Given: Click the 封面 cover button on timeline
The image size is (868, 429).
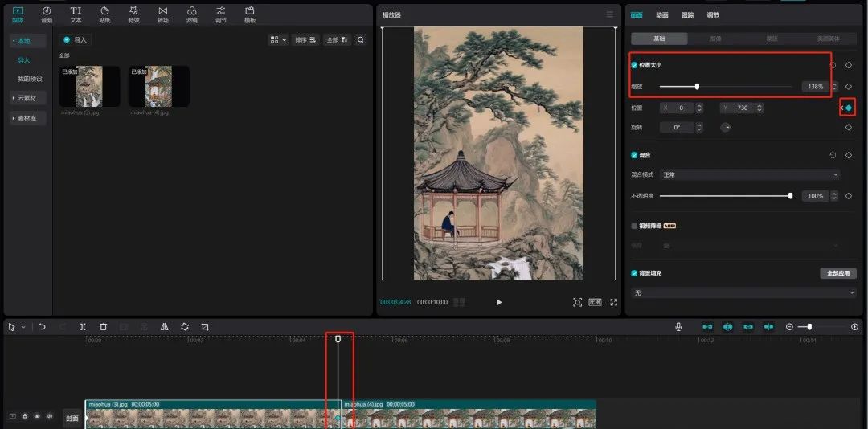Looking at the screenshot, I should click(72, 418).
